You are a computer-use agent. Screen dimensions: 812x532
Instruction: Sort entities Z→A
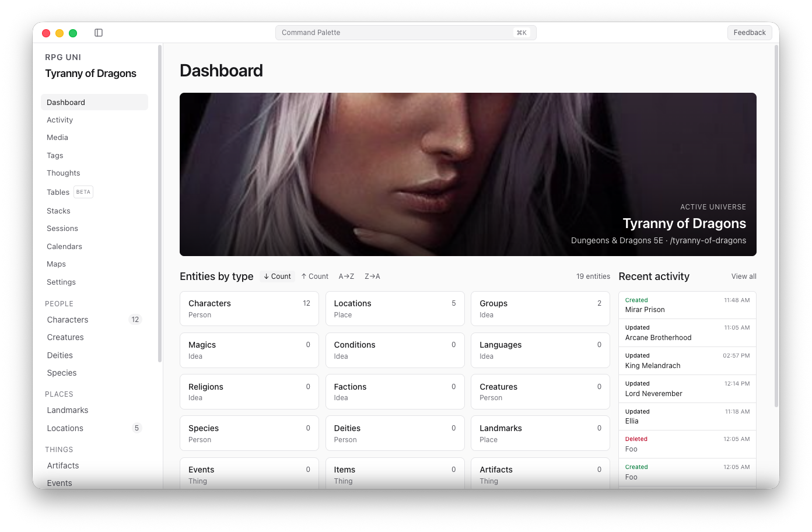(x=372, y=276)
